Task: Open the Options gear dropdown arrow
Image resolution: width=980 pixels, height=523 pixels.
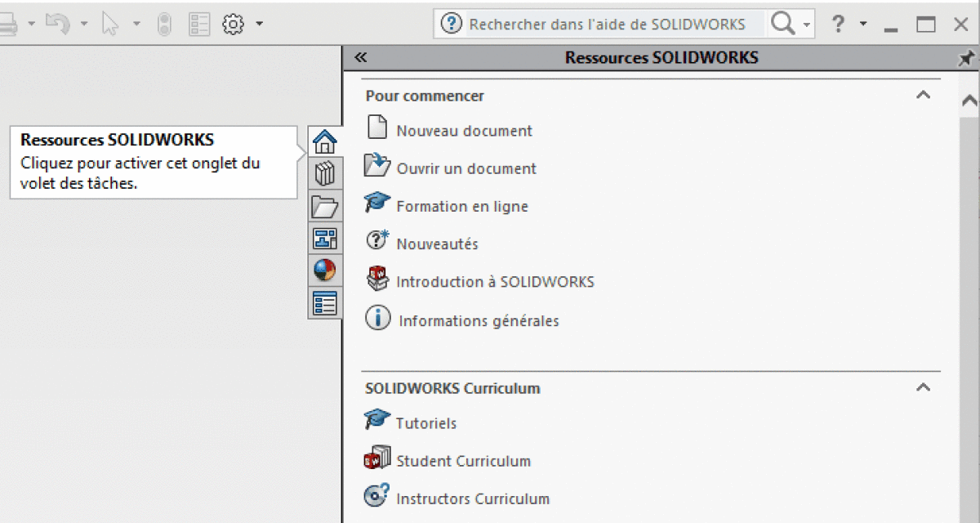Action: (259, 24)
